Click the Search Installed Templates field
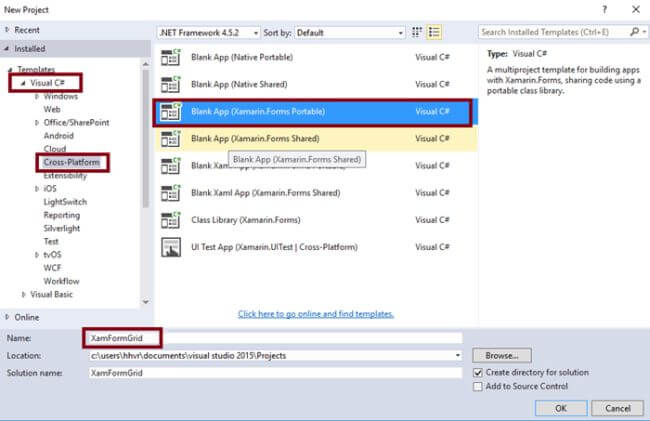This screenshot has width=650, height=421. (x=553, y=32)
